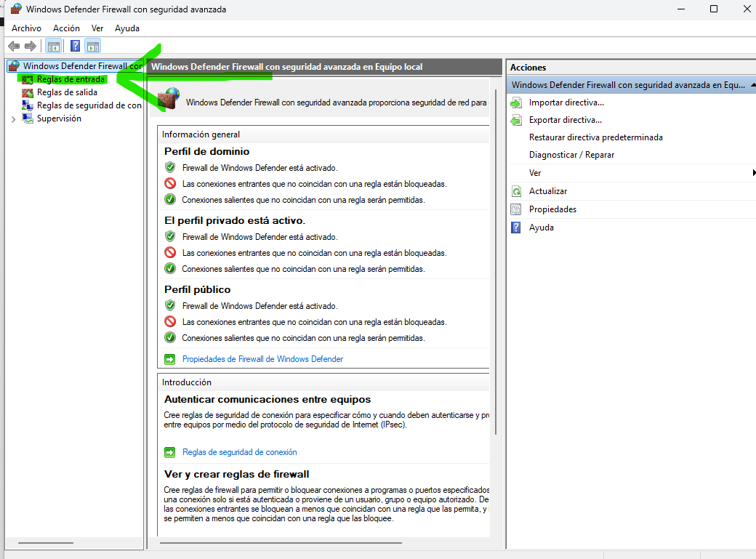Click Actualizar in the Acciones pane
This screenshot has width=756, height=559.
click(x=548, y=191)
